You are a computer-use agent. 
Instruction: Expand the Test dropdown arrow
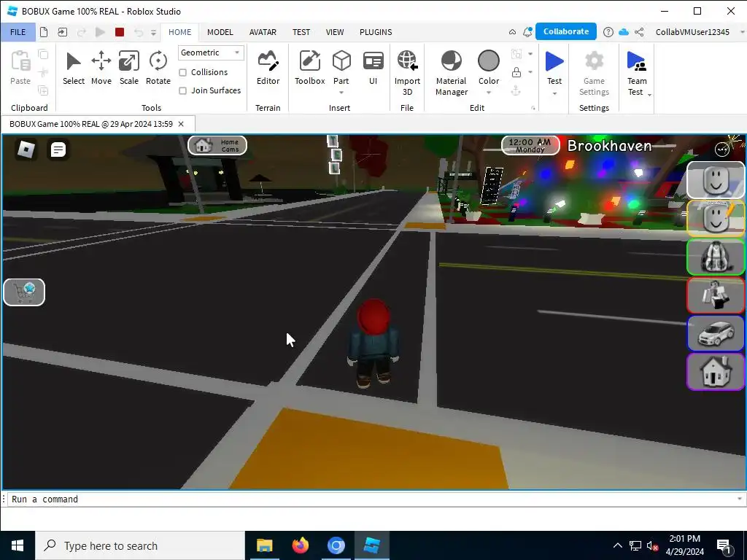coord(554,93)
